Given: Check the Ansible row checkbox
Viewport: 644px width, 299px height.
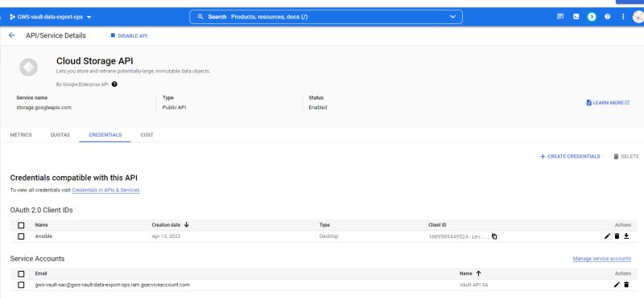Looking at the screenshot, I should [22, 236].
